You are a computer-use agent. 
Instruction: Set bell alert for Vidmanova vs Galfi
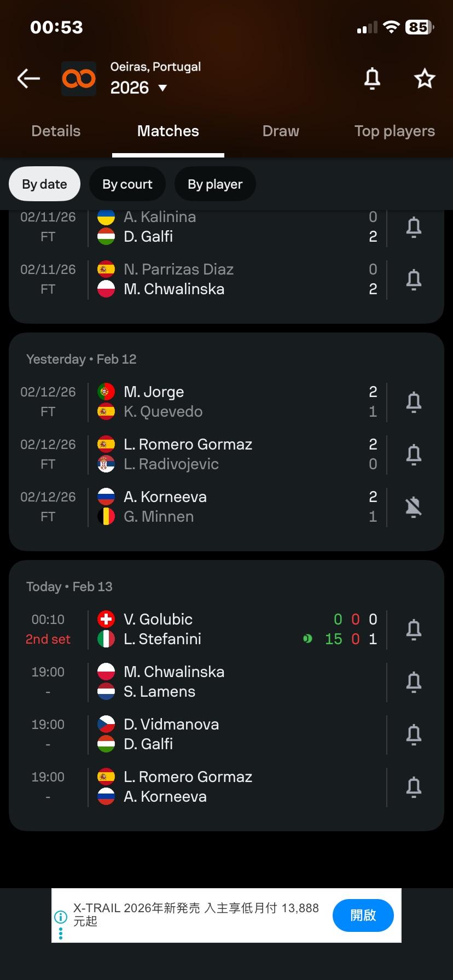click(414, 734)
